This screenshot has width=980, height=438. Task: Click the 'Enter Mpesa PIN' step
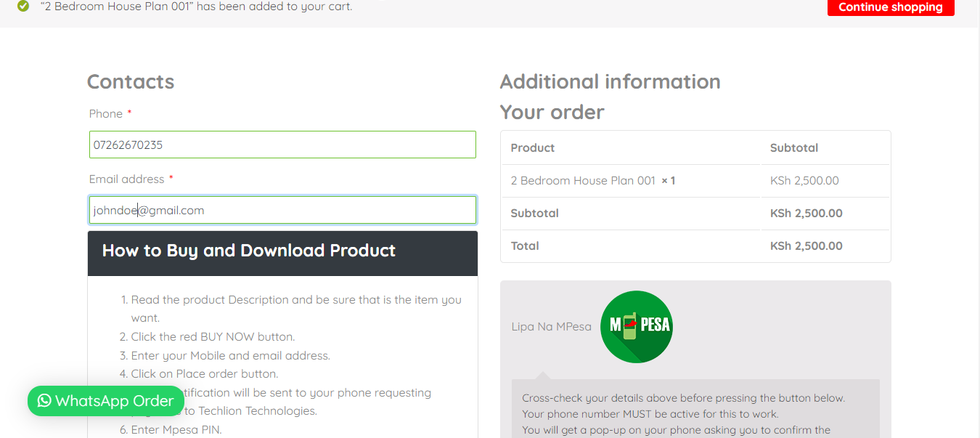[x=176, y=429]
